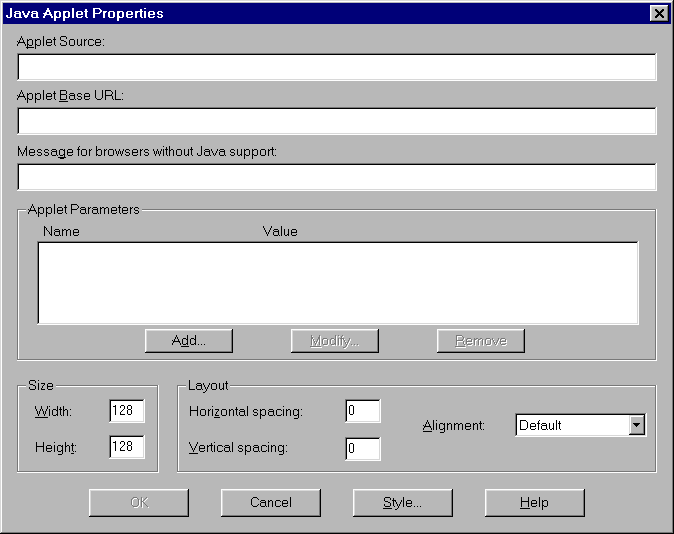Focus the Horizontal spacing input

pyautogui.click(x=363, y=411)
